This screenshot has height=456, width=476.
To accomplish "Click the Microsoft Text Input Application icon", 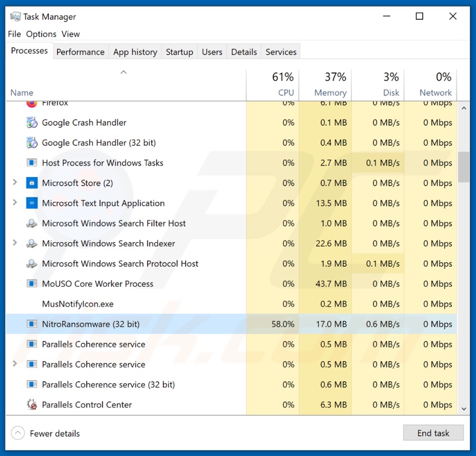I will tap(31, 203).
